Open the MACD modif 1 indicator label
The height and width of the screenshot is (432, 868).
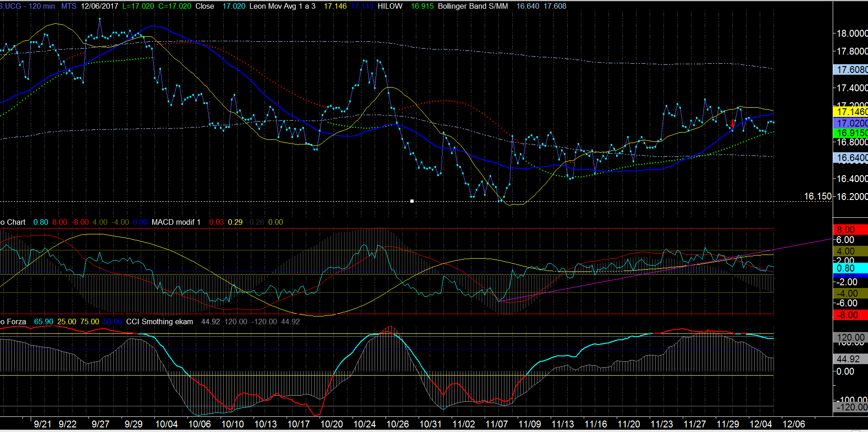pos(176,222)
